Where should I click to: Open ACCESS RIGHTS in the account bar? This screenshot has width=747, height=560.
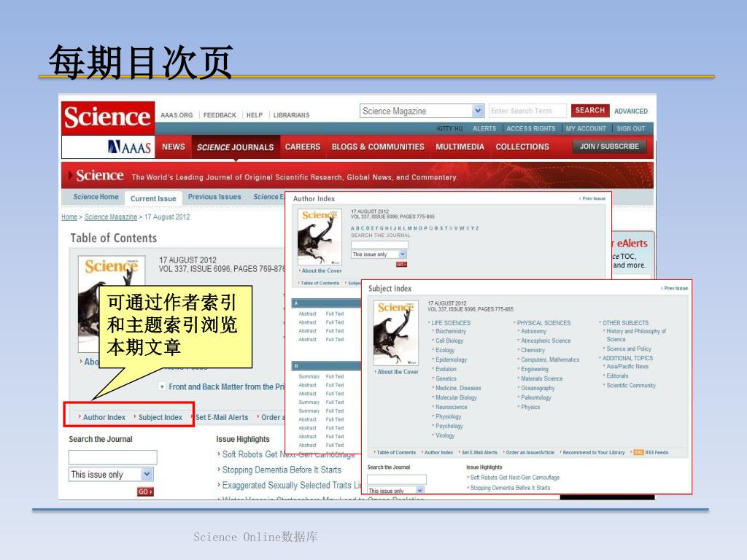531,128
